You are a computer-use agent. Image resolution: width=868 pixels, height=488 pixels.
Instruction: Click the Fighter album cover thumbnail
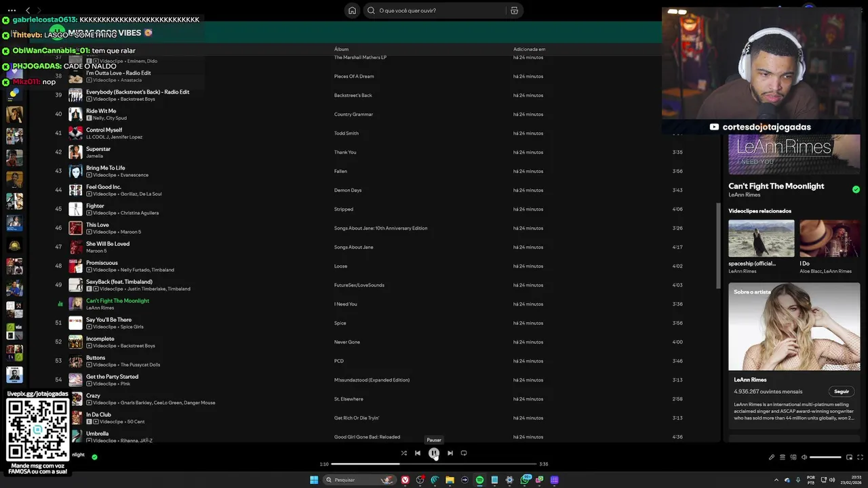(75, 209)
